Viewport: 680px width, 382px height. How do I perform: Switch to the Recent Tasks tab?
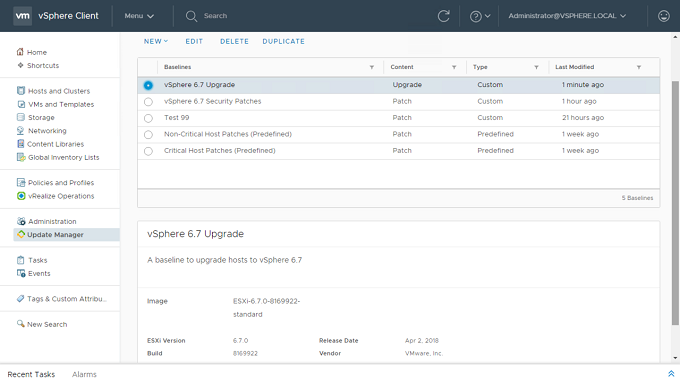coord(31,374)
